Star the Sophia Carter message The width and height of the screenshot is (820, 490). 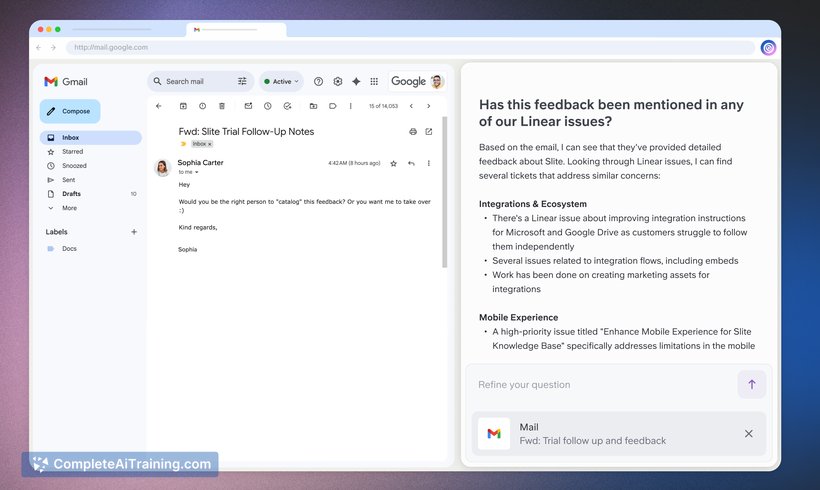[x=394, y=164]
